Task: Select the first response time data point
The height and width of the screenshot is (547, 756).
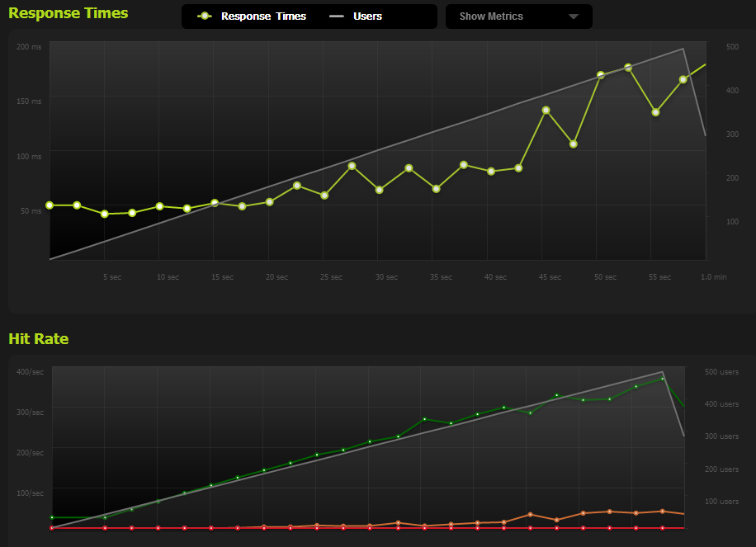Action: click(x=50, y=205)
